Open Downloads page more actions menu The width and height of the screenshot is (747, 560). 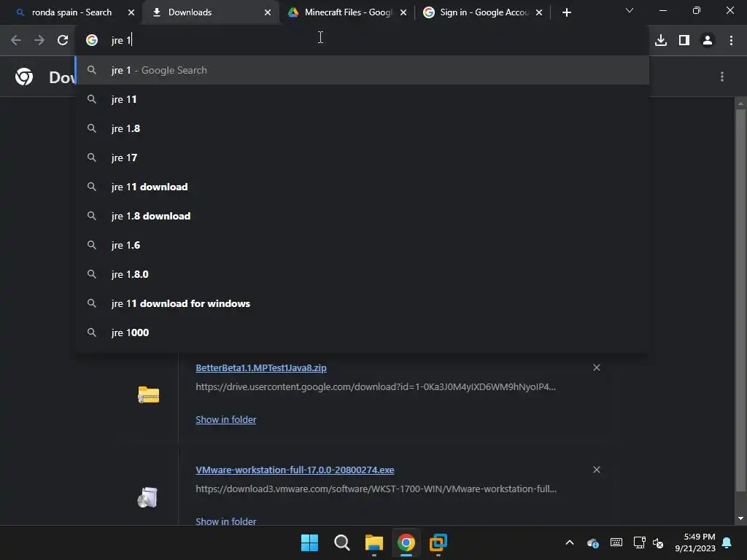[722, 77]
